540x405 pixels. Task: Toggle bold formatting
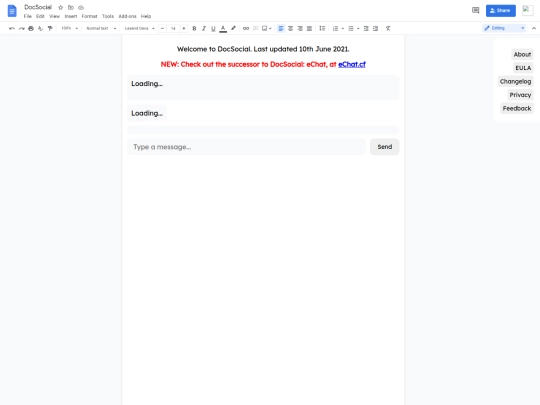[x=194, y=28]
